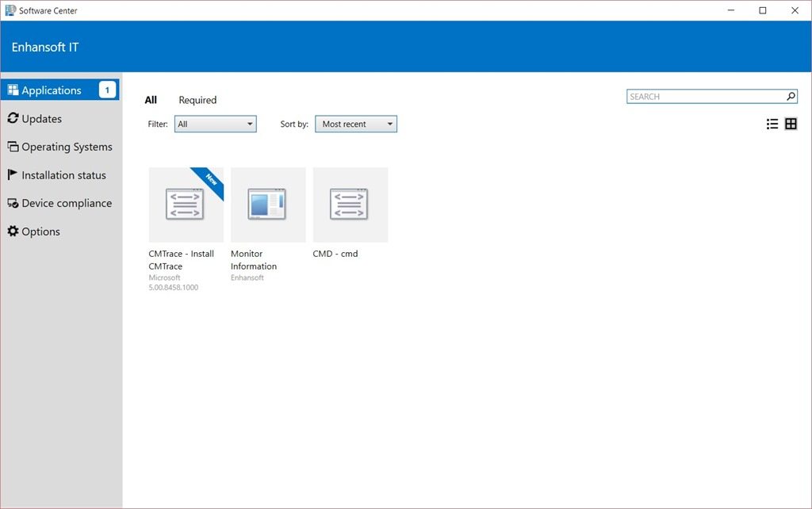Click the Device compliance icon

pyautogui.click(x=13, y=203)
